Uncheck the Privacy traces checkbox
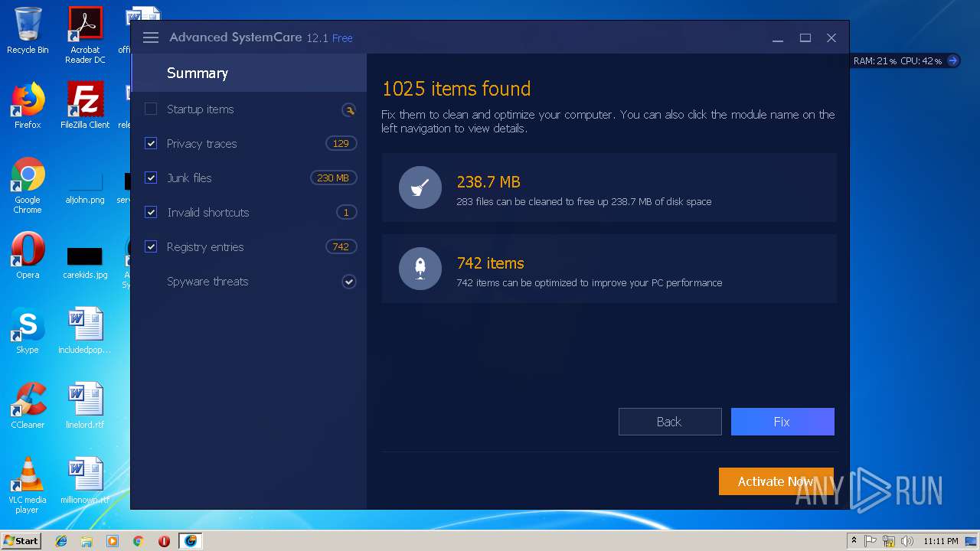The height and width of the screenshot is (551, 980). (151, 143)
